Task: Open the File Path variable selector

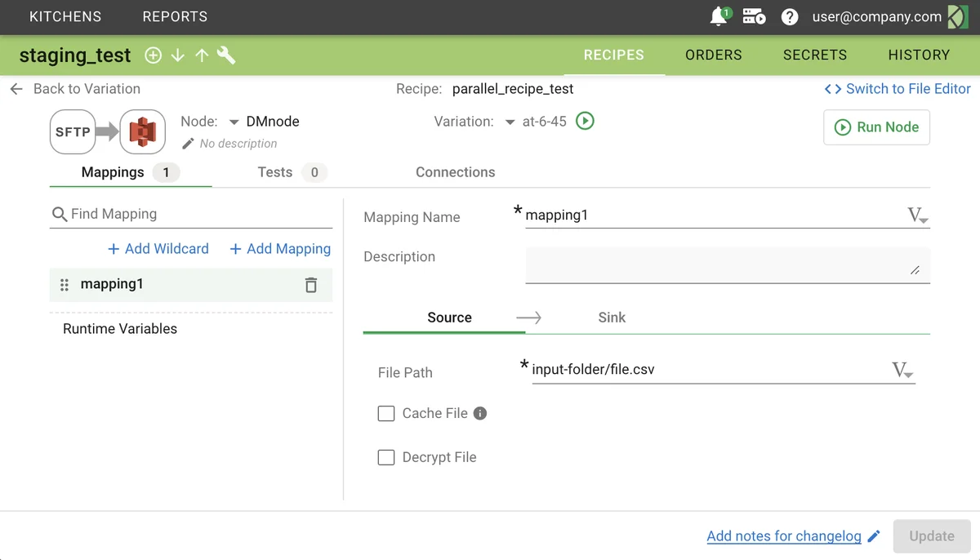Action: tap(902, 370)
